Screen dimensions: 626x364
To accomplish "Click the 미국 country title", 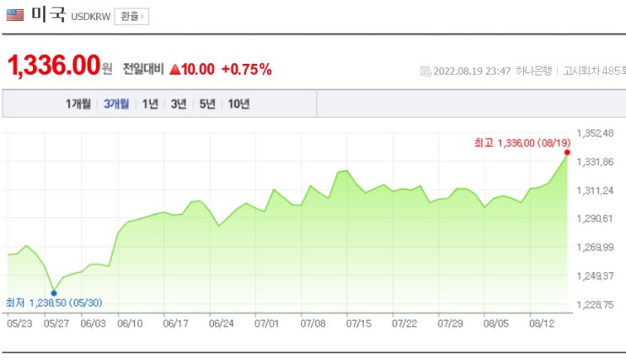I will click(48, 15).
